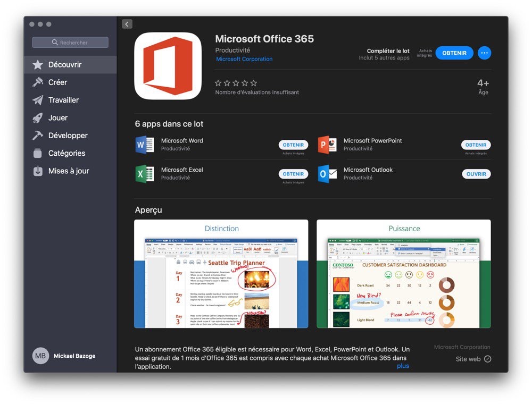
Task: Click the Jouer rocket icon
Action: [38, 117]
